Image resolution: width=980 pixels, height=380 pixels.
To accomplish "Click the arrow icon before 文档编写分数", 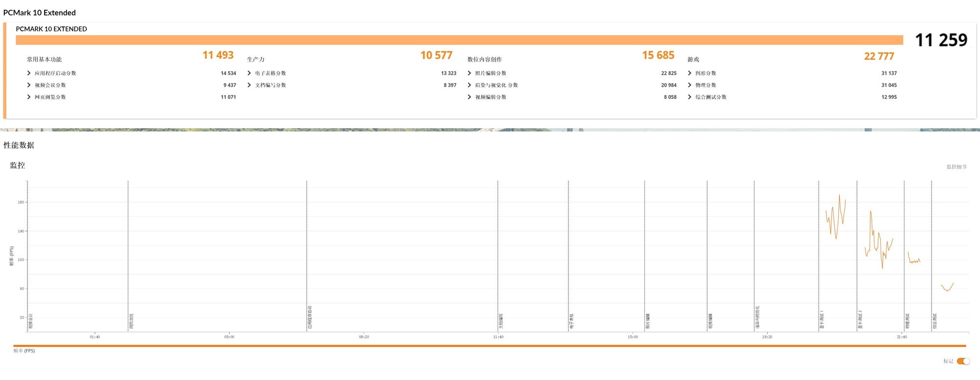I will [x=249, y=85].
